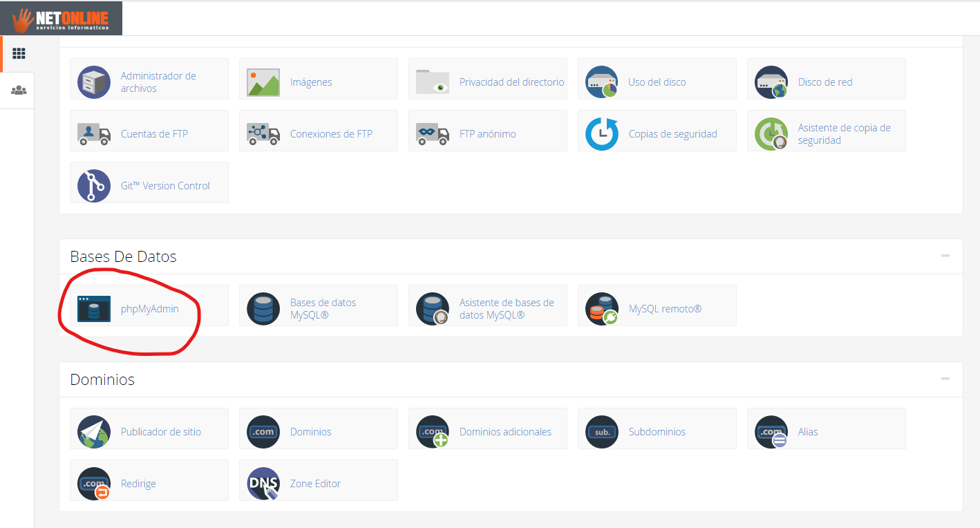Click the Asistente de bases de datos MySQL® link
980x528 pixels.
[x=507, y=309]
